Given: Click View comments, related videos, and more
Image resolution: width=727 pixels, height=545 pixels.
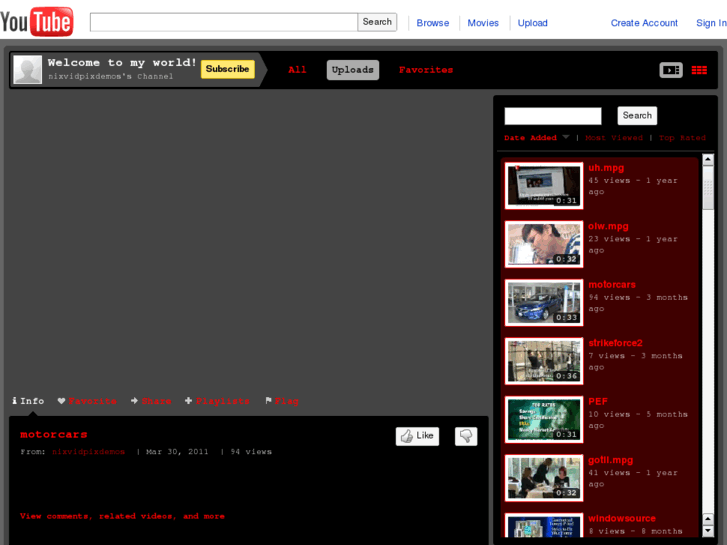Looking at the screenshot, I should (x=122, y=516).
